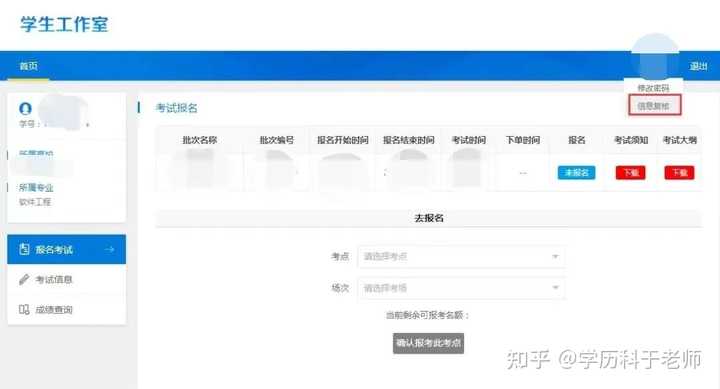Open the 考点 selection dropdown
Screen dimensions: 720x389
point(461,256)
